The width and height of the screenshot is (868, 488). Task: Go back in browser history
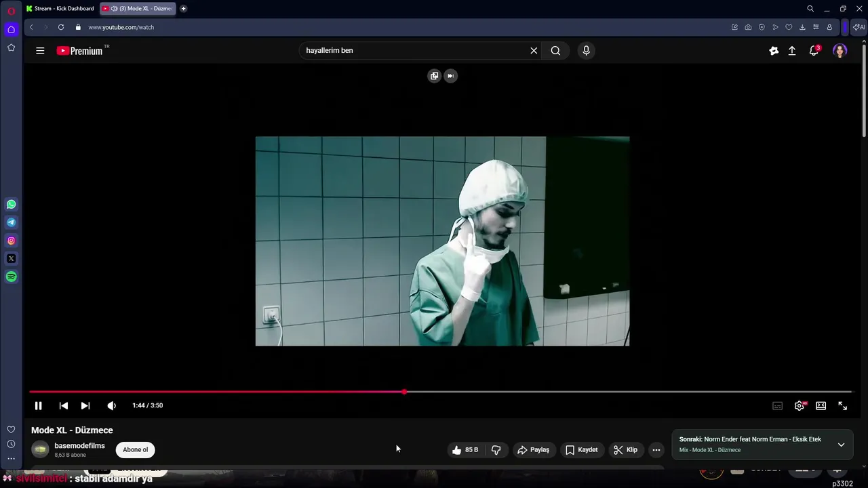pyautogui.click(x=31, y=27)
